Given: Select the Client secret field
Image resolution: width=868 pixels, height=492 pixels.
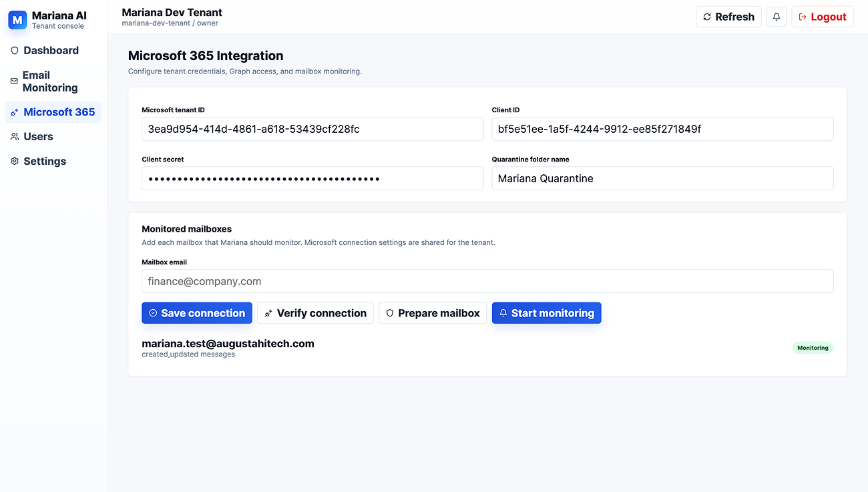Looking at the screenshot, I should click(x=312, y=178).
